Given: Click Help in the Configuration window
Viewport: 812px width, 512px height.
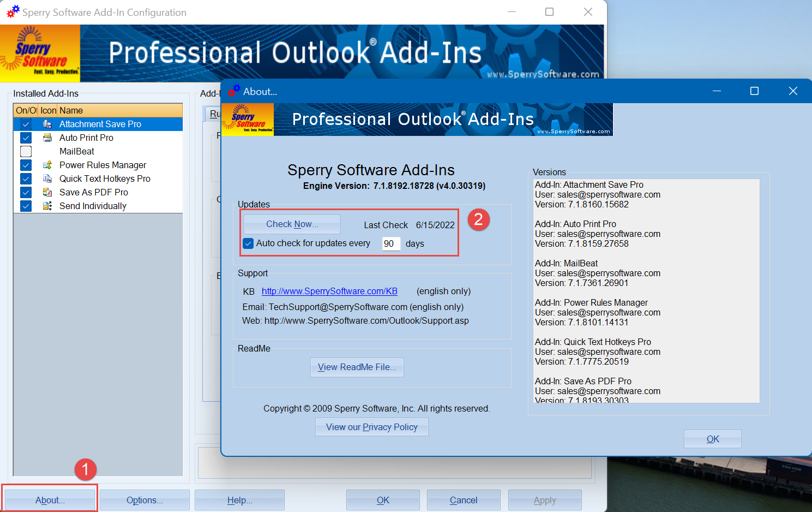Looking at the screenshot, I should 239,500.
